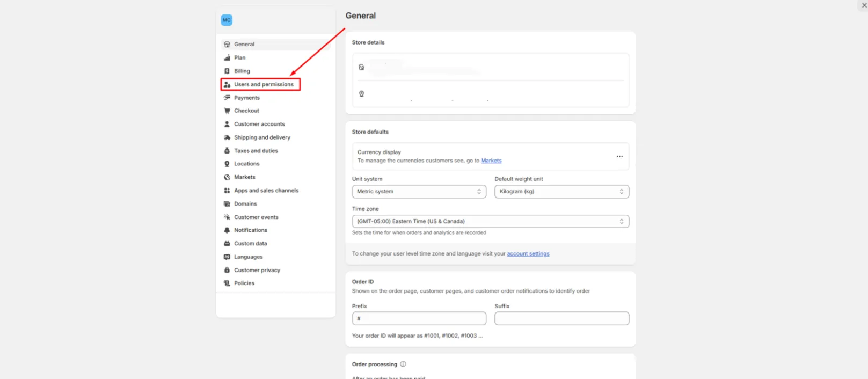The height and width of the screenshot is (379, 868).
Task: Open the Unit system dropdown
Action: click(x=419, y=192)
